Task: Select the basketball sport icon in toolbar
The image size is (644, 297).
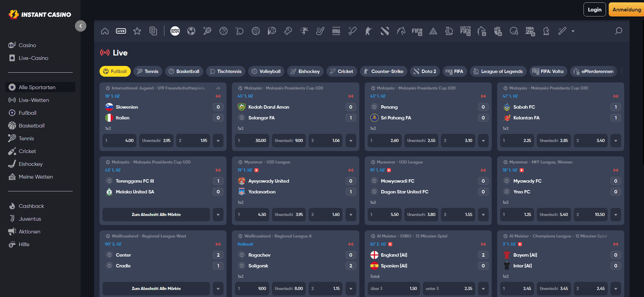Action: pyautogui.click(x=224, y=31)
